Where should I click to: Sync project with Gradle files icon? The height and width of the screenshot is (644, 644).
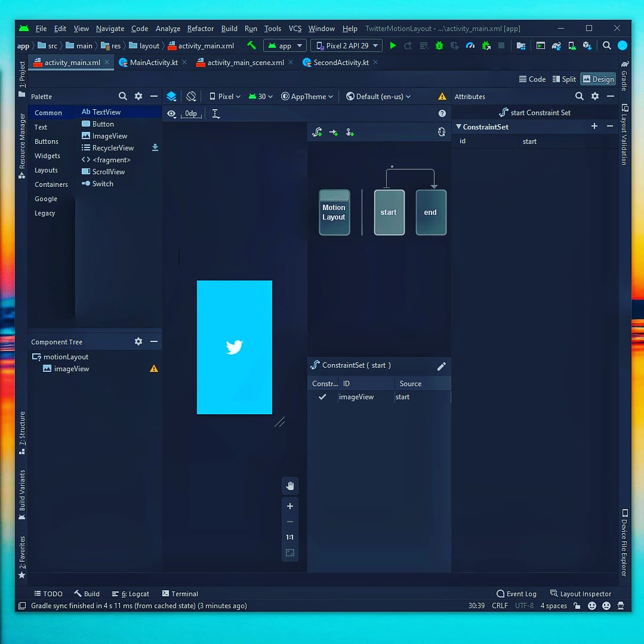(x=556, y=45)
